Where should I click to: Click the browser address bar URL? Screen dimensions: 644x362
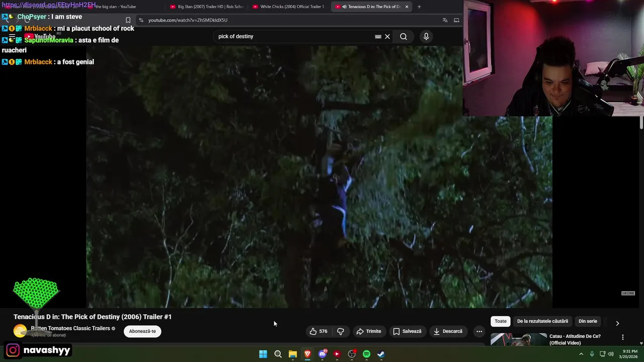188,20
